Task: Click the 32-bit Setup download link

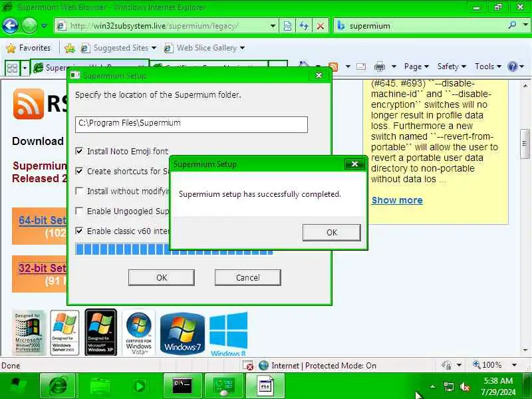Action: click(43, 268)
